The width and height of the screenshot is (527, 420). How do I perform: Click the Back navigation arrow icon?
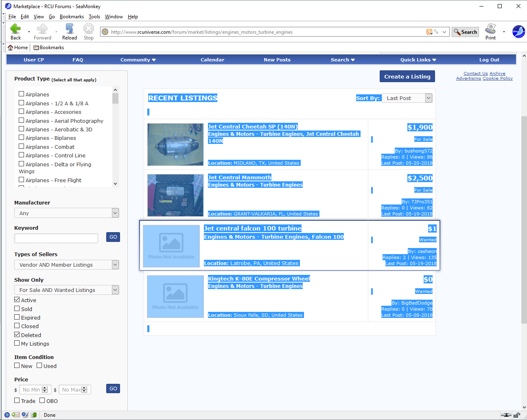[x=15, y=29]
